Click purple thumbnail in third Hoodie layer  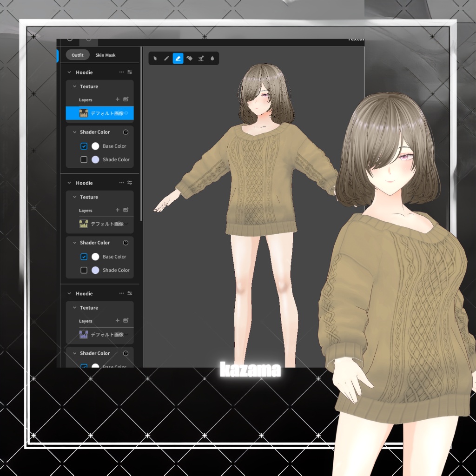pyautogui.click(x=84, y=334)
